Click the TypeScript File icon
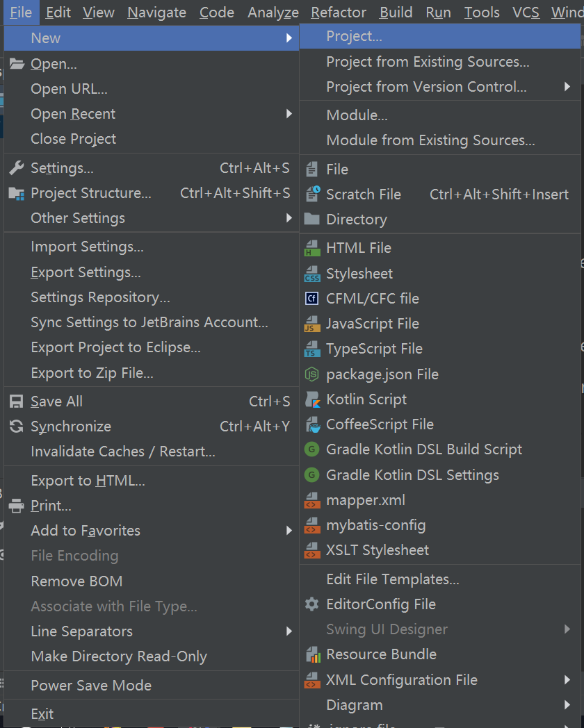Image resolution: width=584 pixels, height=728 pixels. [312, 349]
